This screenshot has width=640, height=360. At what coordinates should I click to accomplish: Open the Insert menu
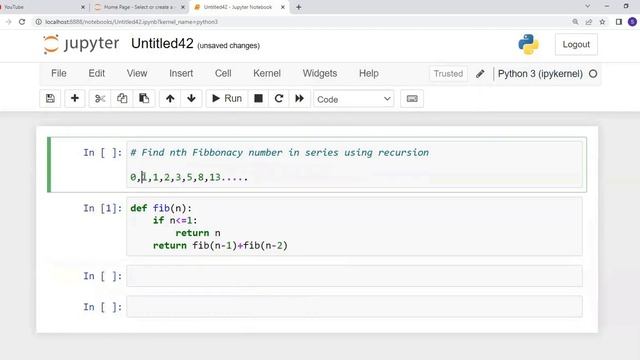(x=181, y=73)
